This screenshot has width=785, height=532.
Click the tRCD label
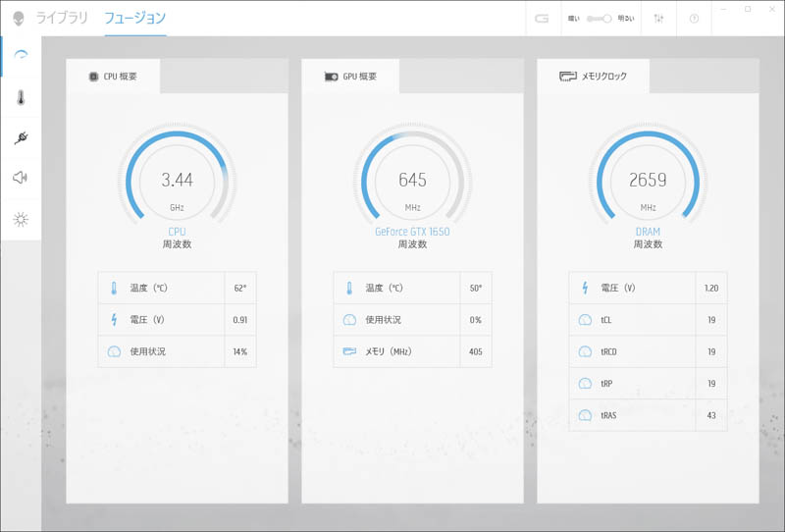pyautogui.click(x=608, y=352)
